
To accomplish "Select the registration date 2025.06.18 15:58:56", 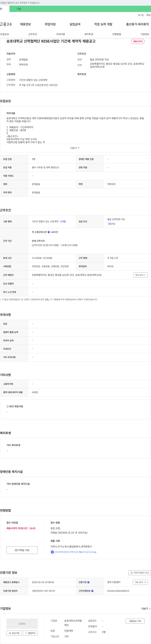I will (43, 582).
